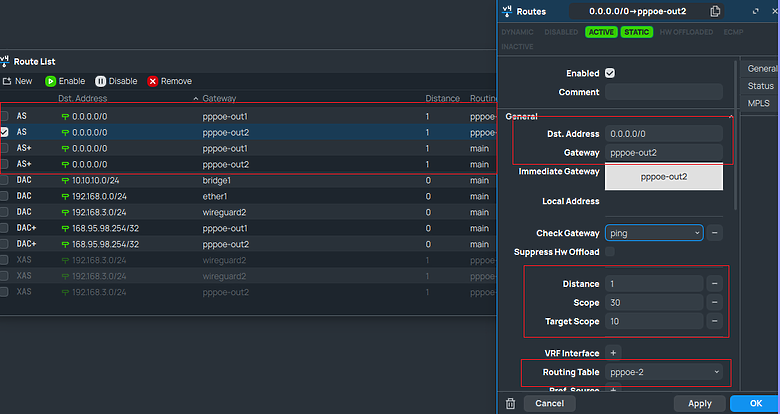Click the OK button
Image resolution: width=780 pixels, height=414 pixels.
755,404
